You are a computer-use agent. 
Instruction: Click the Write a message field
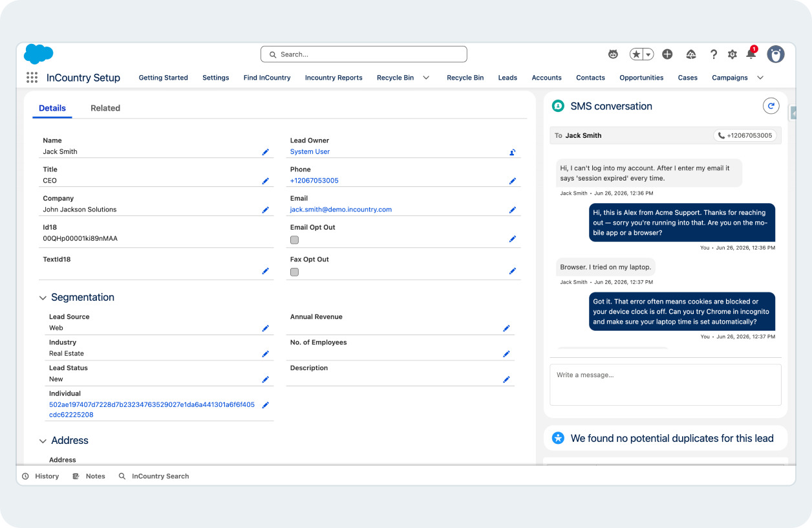pyautogui.click(x=665, y=384)
